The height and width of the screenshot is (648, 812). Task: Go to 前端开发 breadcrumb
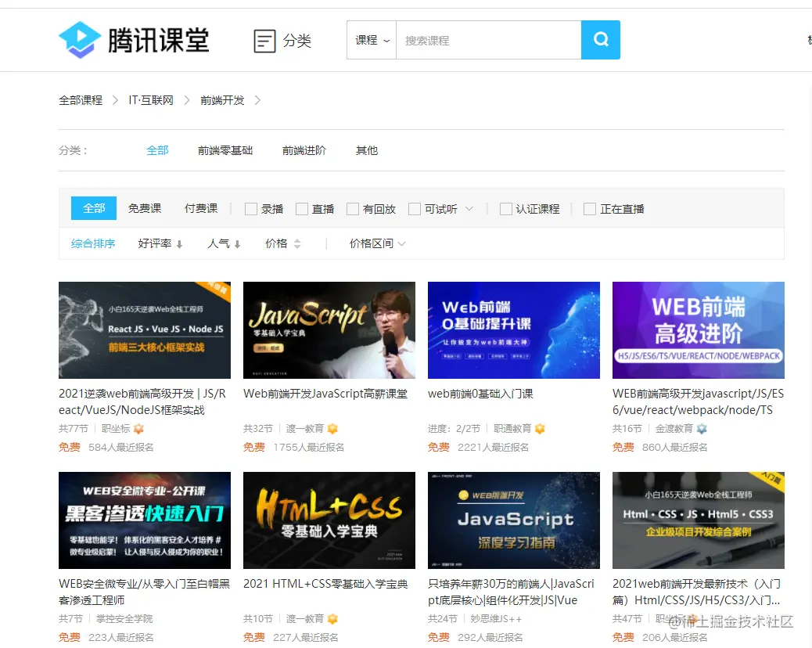point(222,100)
